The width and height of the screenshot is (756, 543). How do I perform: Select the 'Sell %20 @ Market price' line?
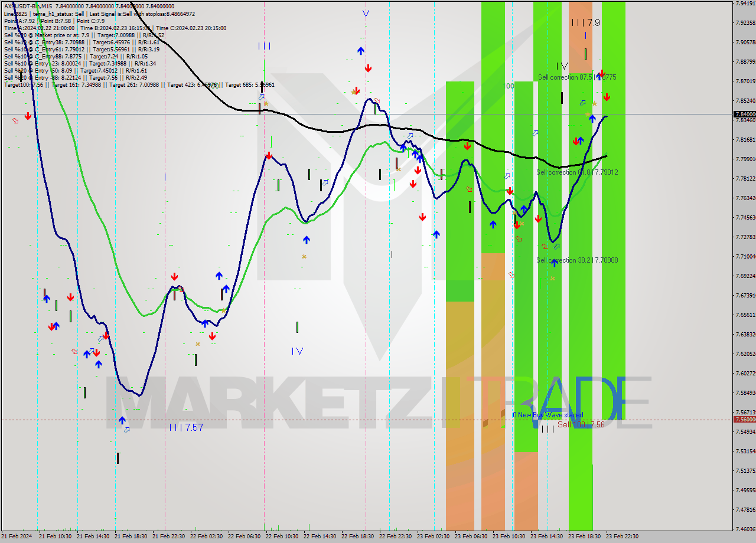pos(84,35)
